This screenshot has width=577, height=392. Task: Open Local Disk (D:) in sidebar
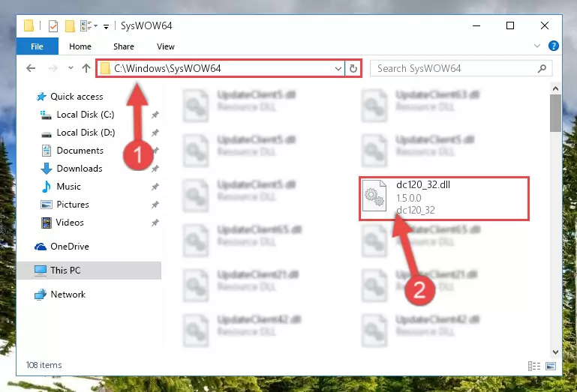86,133
